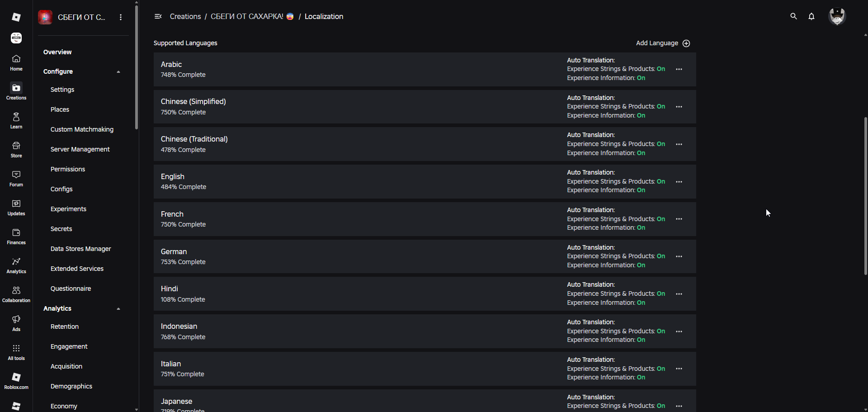This screenshot has width=868, height=412.
Task: Click the Roblox Studio logo icon
Action: 16,17
